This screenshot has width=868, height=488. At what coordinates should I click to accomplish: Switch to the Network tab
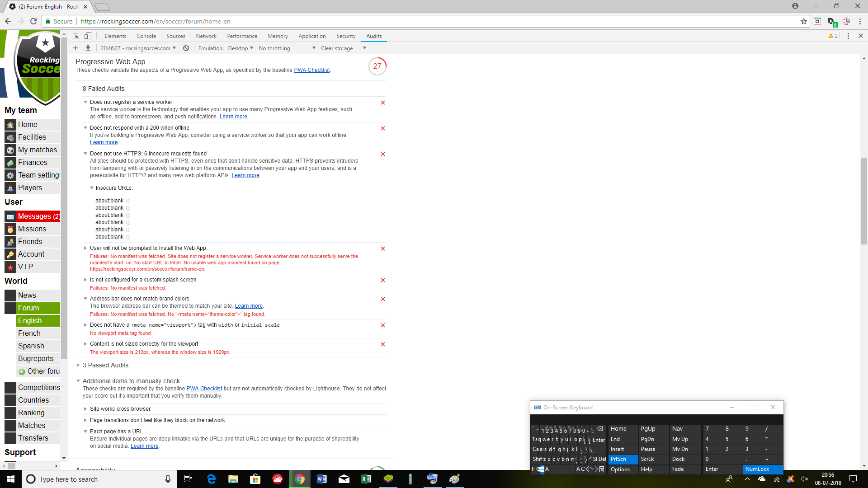pos(206,36)
